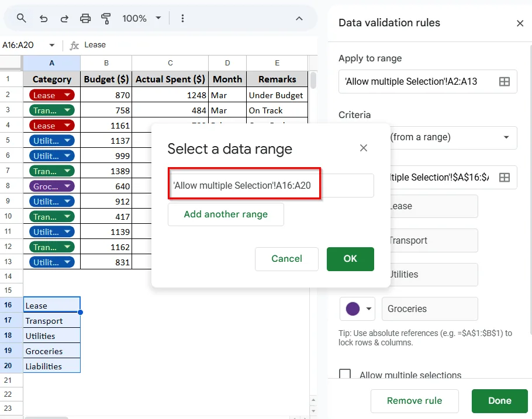Open the search menus magnifier icon
Image resolution: width=532 pixels, height=419 pixels.
[x=21, y=18]
